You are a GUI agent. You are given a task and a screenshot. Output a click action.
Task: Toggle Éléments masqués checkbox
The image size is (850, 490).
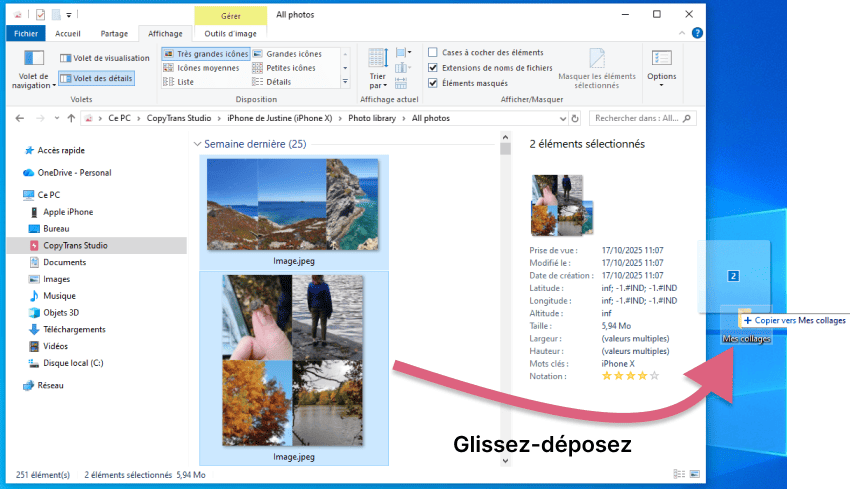pyautogui.click(x=433, y=83)
